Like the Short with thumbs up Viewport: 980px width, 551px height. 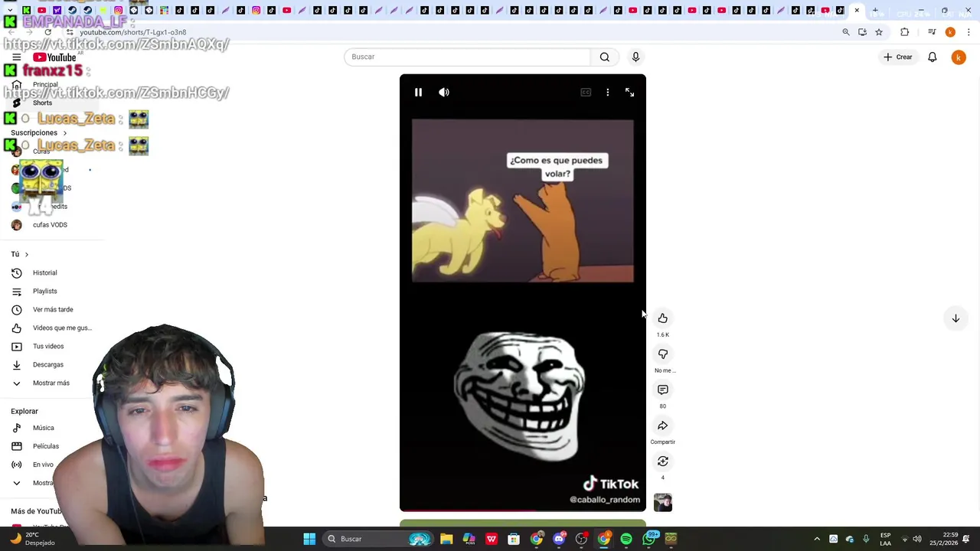(x=663, y=318)
